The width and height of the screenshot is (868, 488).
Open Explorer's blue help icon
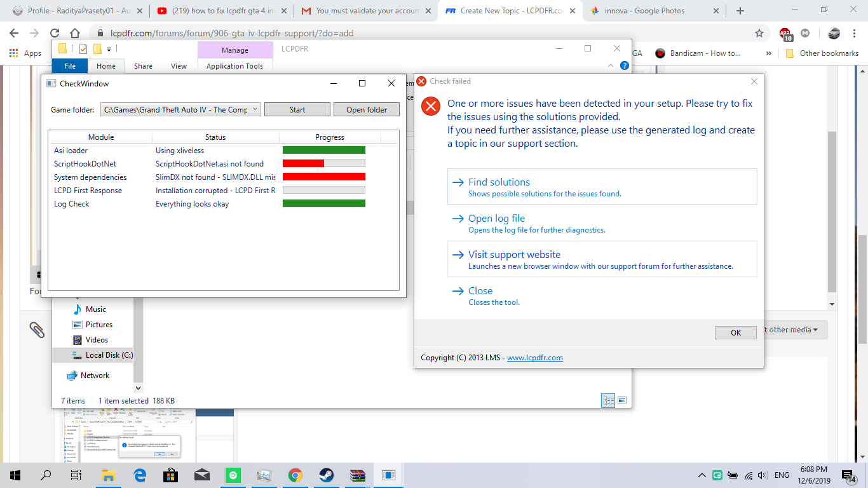pyautogui.click(x=625, y=65)
